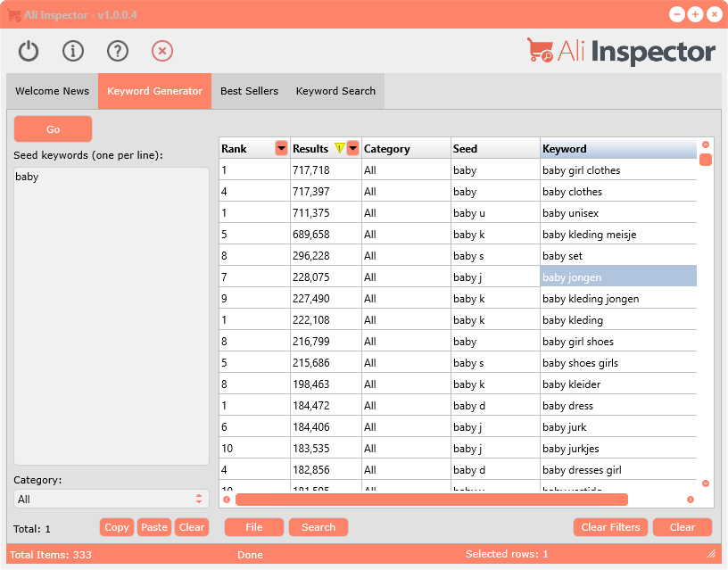Click the scroll up arrow of table
The height and width of the screenshot is (570, 728).
705,145
